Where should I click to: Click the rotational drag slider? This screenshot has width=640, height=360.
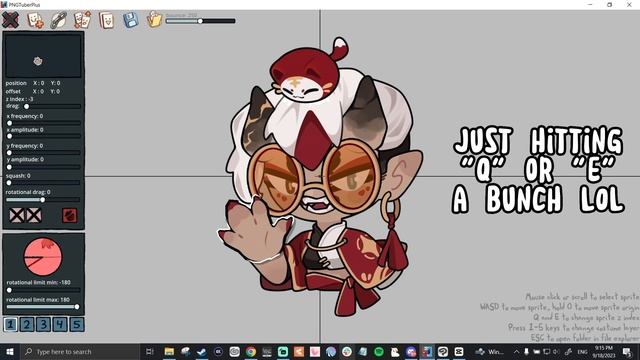pyautogui.click(x=43, y=200)
